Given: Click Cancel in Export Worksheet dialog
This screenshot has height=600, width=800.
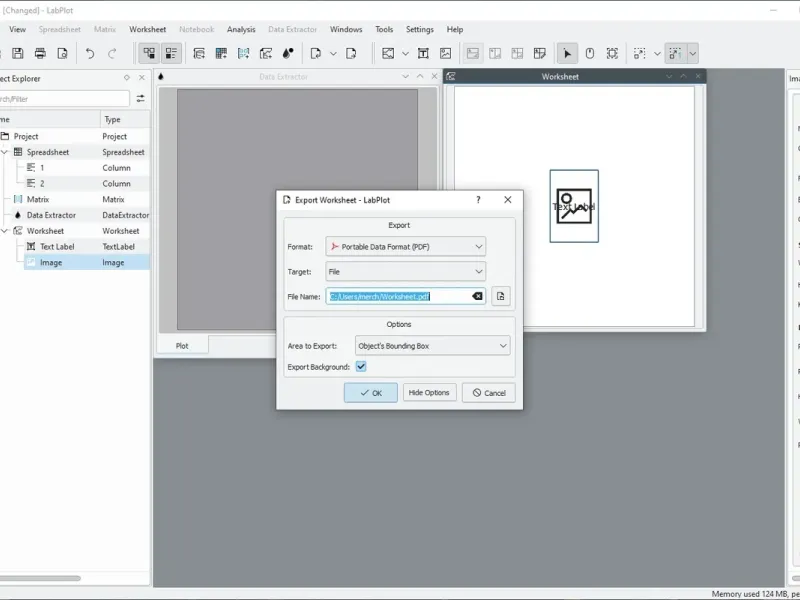Looking at the screenshot, I should click(x=489, y=393).
